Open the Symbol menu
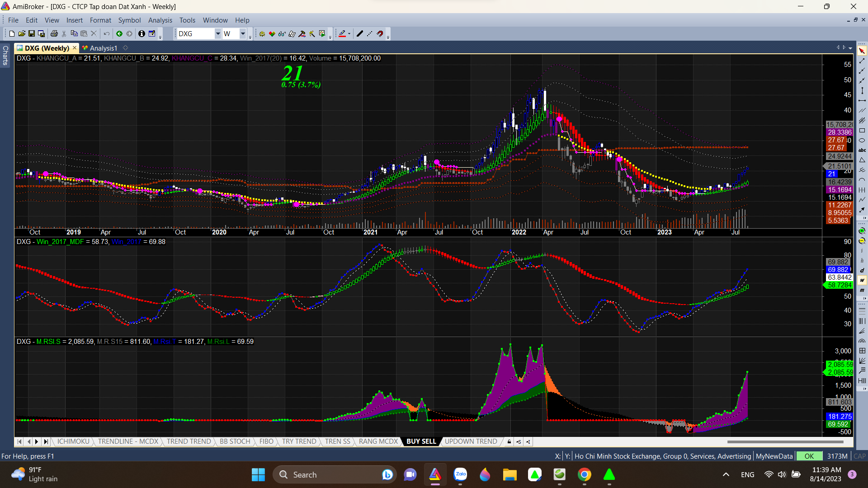 pyautogui.click(x=129, y=20)
